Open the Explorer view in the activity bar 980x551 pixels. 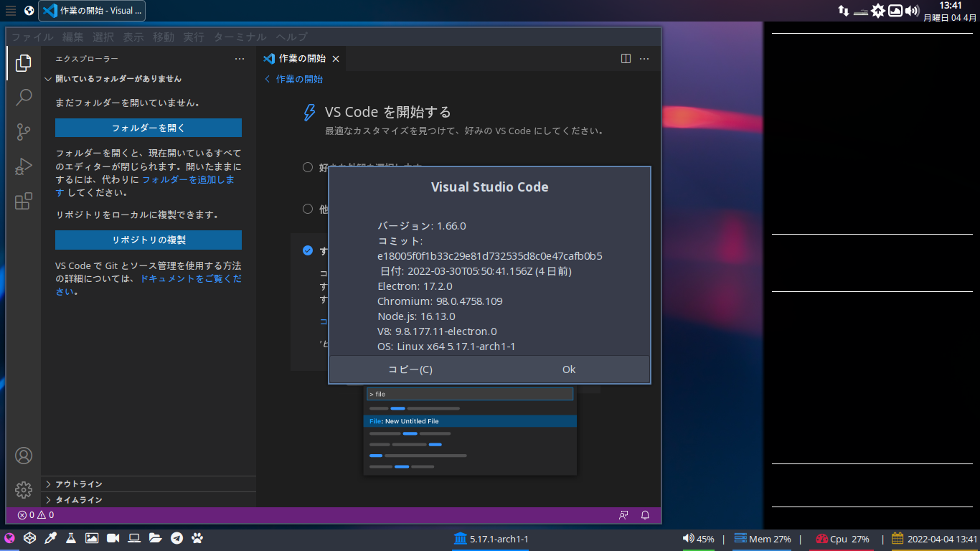24,63
